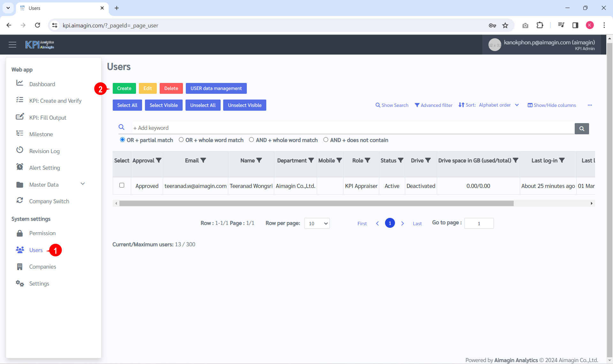Open the Companies settings page
This screenshot has width=613, height=364.
(43, 267)
